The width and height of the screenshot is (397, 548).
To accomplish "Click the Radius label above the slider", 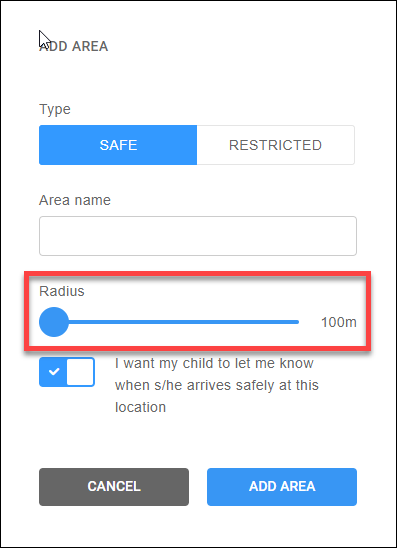I will click(x=62, y=291).
